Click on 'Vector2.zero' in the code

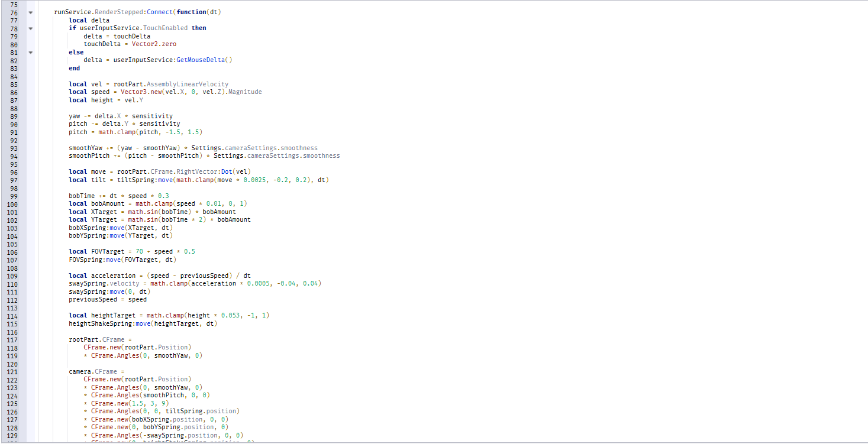pyautogui.click(x=154, y=44)
